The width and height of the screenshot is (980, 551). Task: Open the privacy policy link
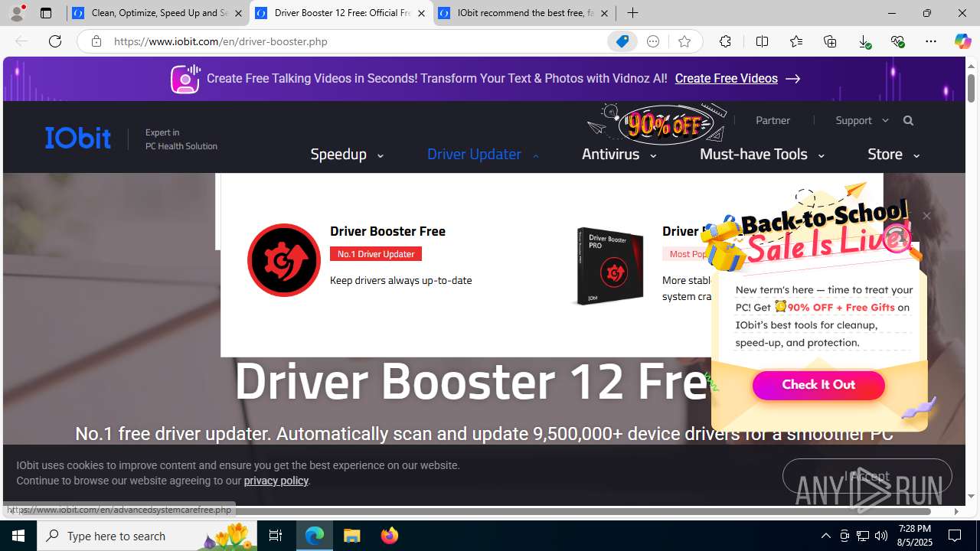[276, 481]
